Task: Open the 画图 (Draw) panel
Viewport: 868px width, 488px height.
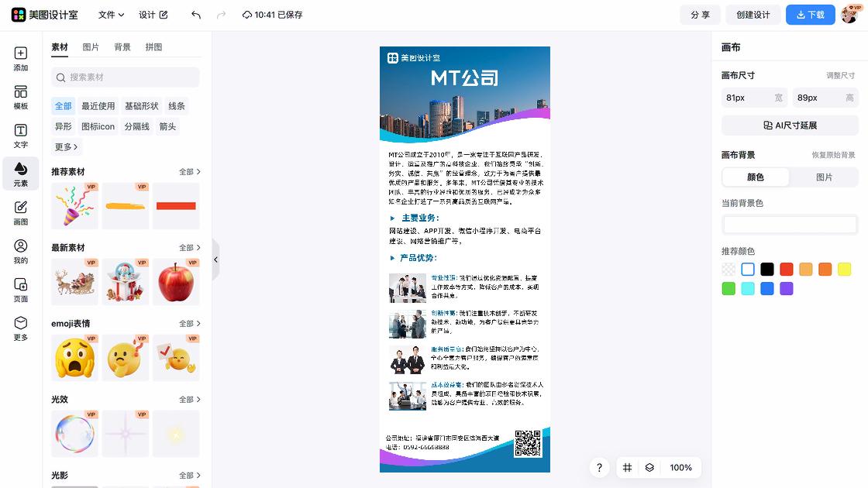Action: coord(20,211)
